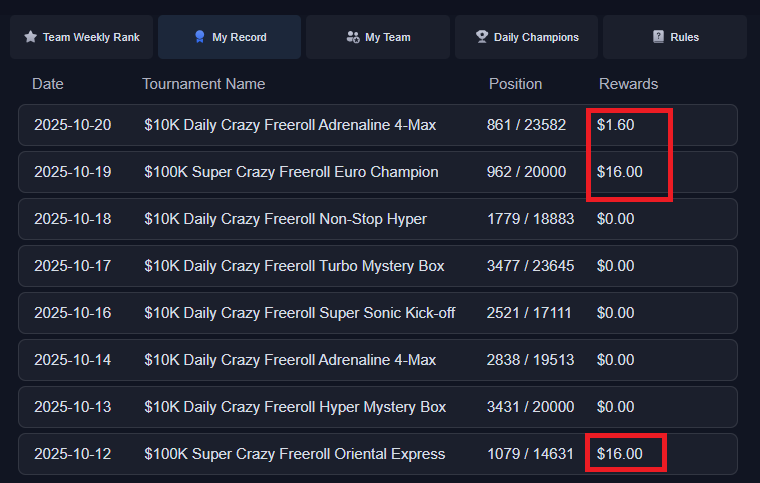The width and height of the screenshot is (760, 483).
Task: Switch to the Team Weekly Rank tab
Action: (82, 37)
